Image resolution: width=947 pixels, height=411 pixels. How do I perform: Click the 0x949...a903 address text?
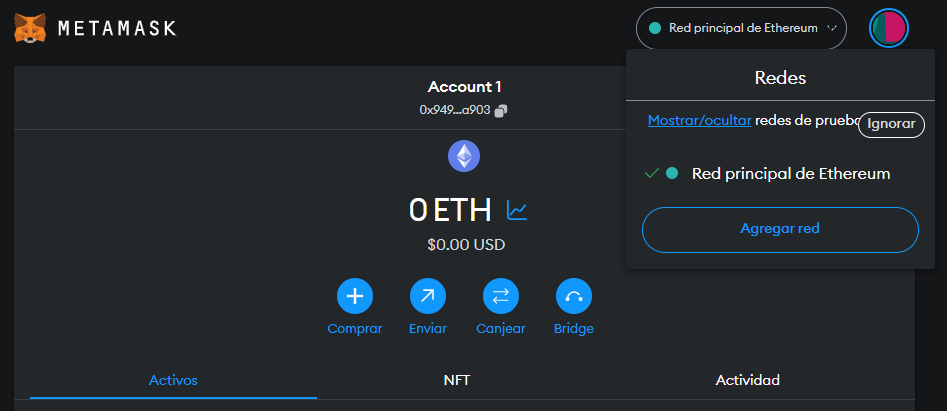(x=454, y=110)
